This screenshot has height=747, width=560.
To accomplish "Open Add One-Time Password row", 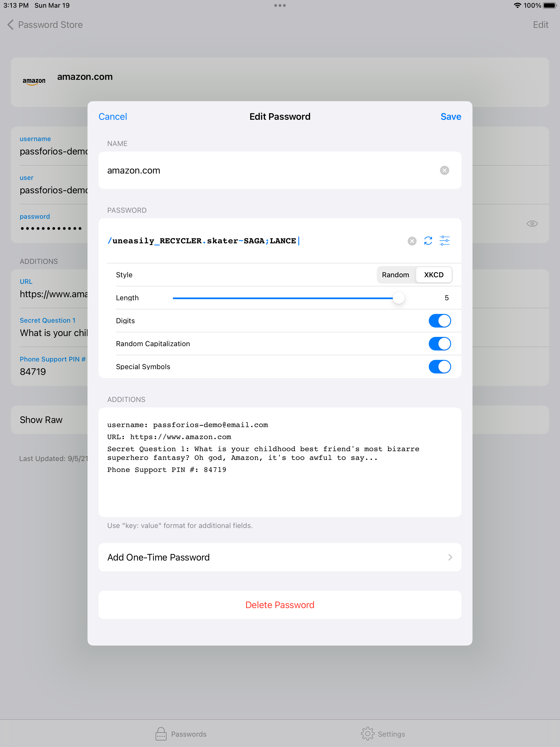I will [x=280, y=557].
